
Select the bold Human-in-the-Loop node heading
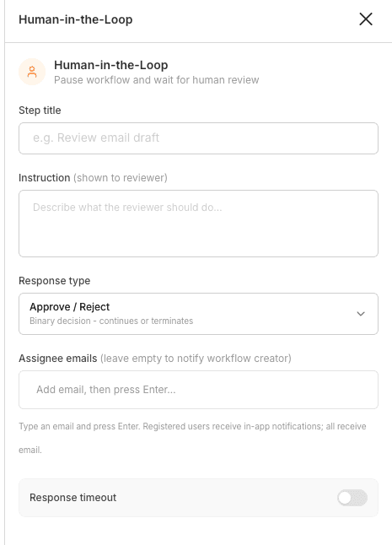coord(111,65)
